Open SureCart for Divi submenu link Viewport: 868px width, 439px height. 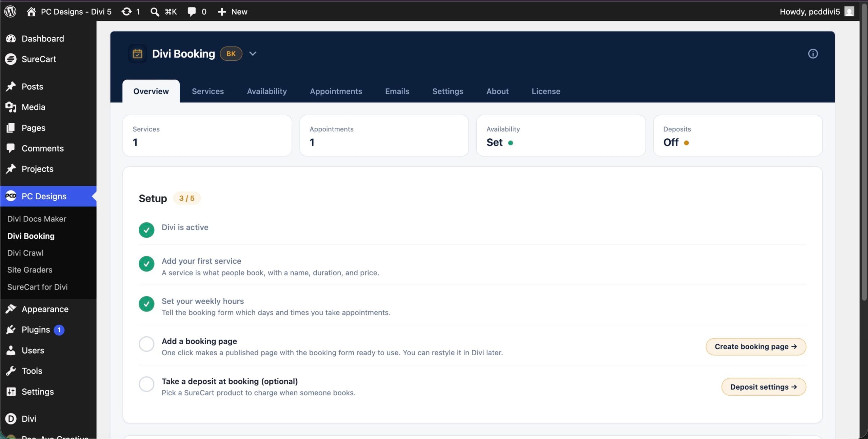pos(37,287)
